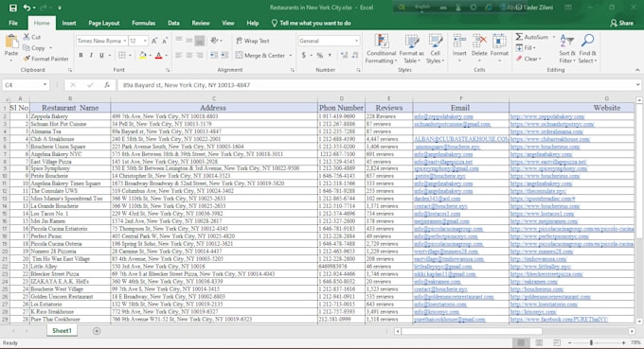Toggle Merge & Center
Image resolution: width=644 pixels, height=349 pixels.
pos(260,55)
